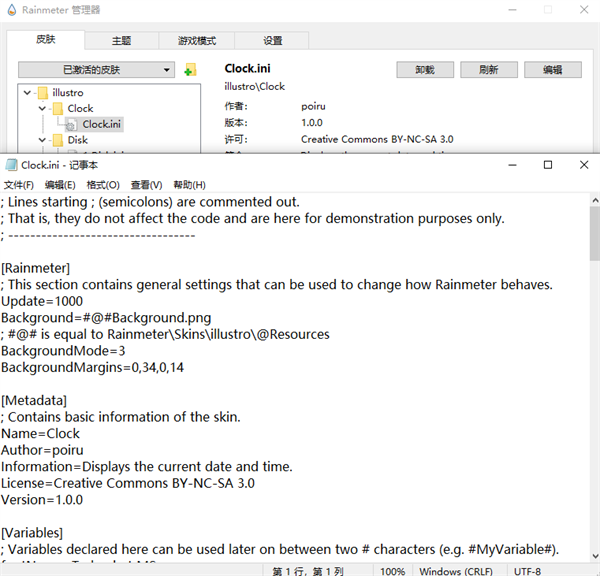Viewport: 600px width, 576px height.
Task: Click the [Rainmeter] section line
Action: pos(36,268)
